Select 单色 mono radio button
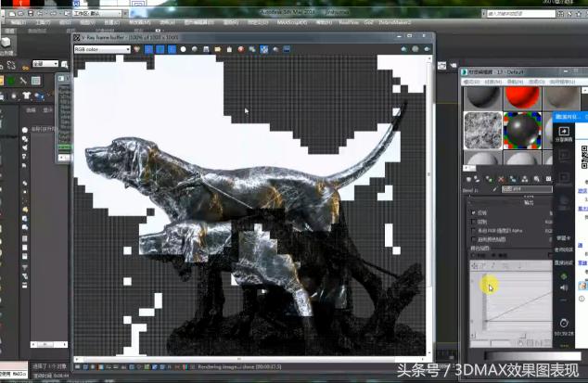588x383 pixels. click(x=493, y=255)
